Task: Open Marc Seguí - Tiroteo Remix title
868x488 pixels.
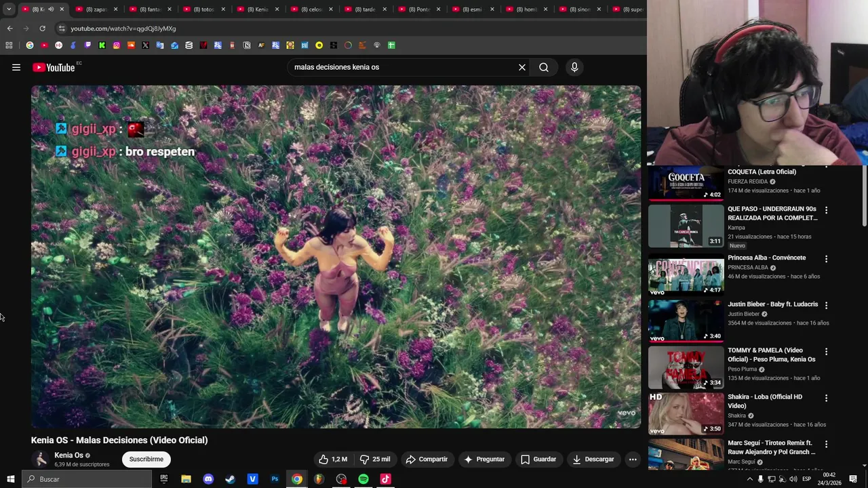Action: point(771,447)
